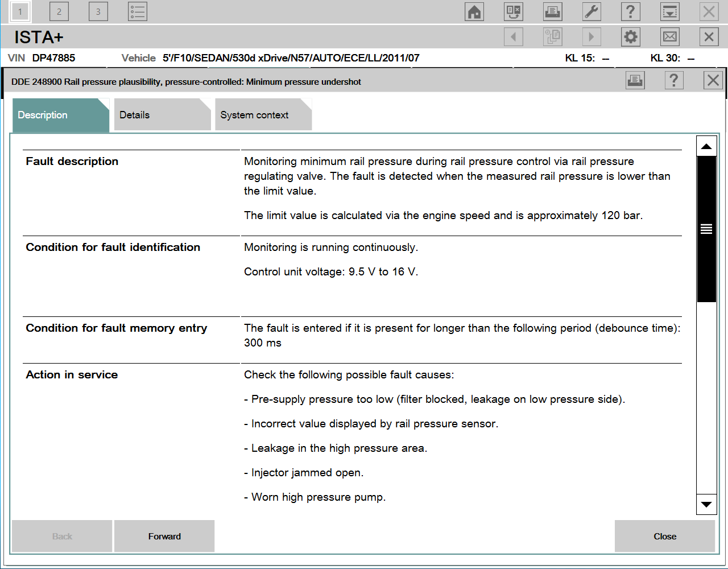
Task: Open the operations list icon
Action: click(138, 11)
